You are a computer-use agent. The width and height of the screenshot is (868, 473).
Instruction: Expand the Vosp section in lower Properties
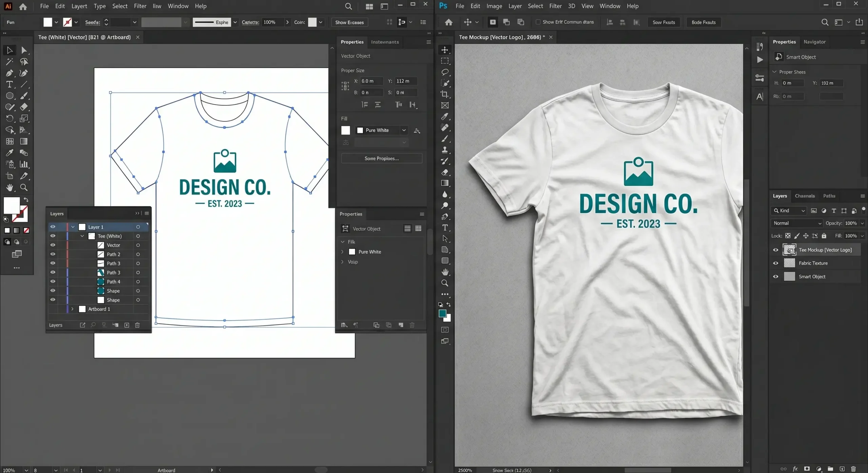(342, 262)
